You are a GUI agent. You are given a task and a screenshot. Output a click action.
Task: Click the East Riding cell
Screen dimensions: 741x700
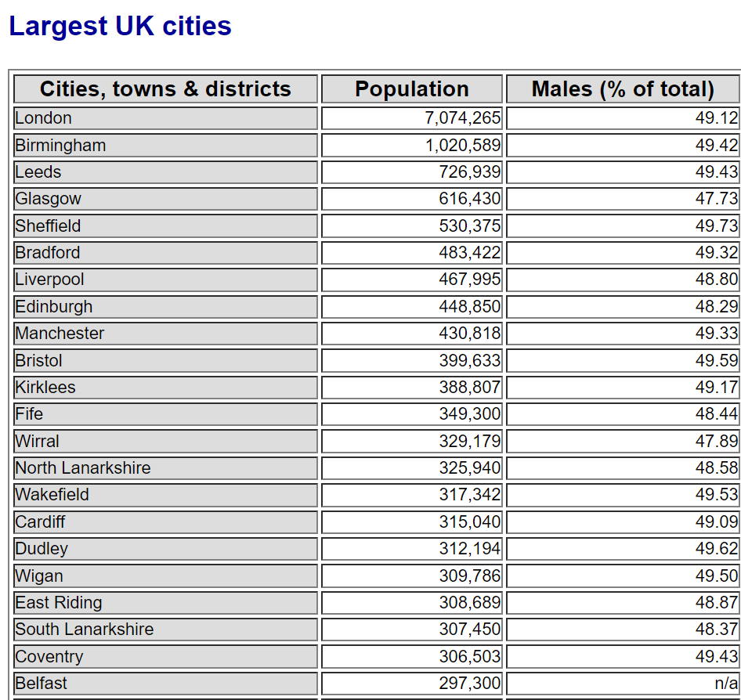pos(165,603)
